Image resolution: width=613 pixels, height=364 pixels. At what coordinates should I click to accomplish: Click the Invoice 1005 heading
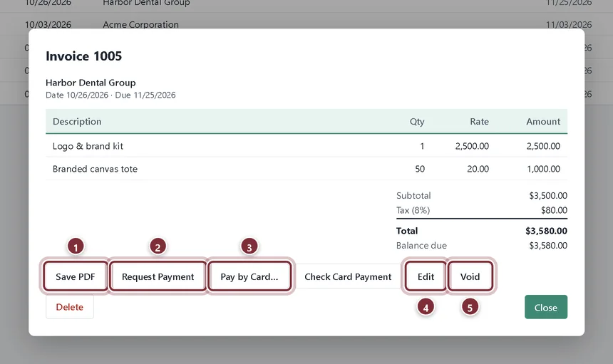(83, 56)
